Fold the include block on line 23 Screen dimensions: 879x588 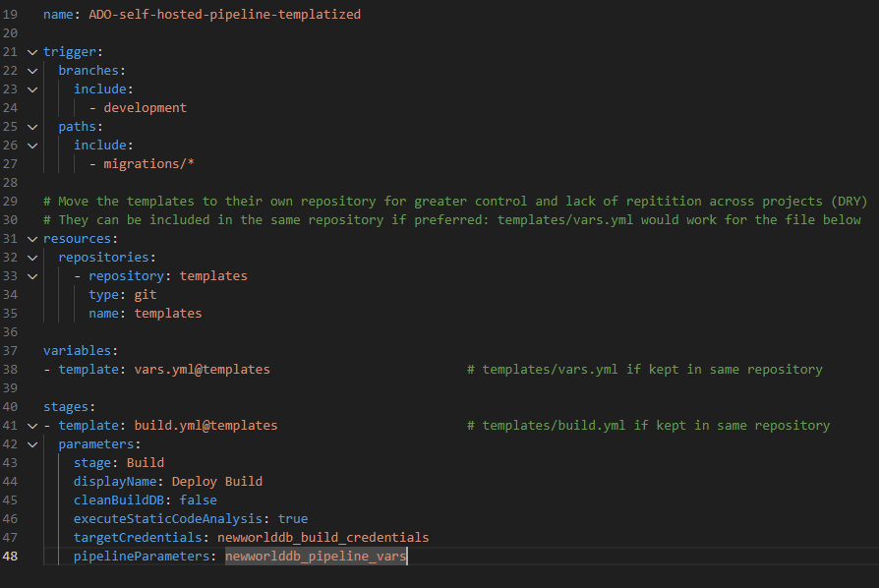click(x=32, y=89)
